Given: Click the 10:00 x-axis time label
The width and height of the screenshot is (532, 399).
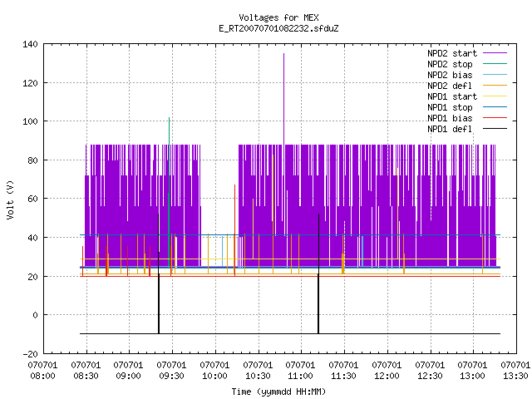Looking at the screenshot, I should [x=214, y=376].
